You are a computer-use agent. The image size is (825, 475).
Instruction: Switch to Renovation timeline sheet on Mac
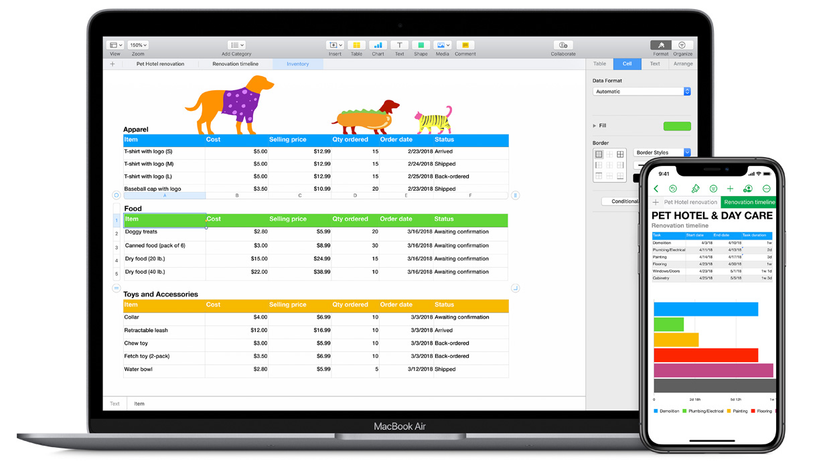tap(235, 64)
